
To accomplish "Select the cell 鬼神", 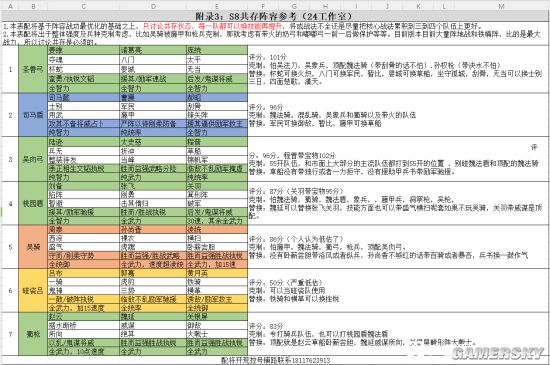I will (x=83, y=291).
